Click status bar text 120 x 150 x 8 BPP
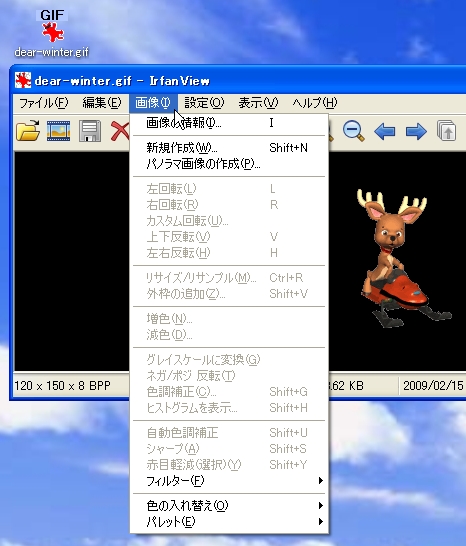Image resolution: width=466 pixels, height=546 pixels. [x=62, y=386]
